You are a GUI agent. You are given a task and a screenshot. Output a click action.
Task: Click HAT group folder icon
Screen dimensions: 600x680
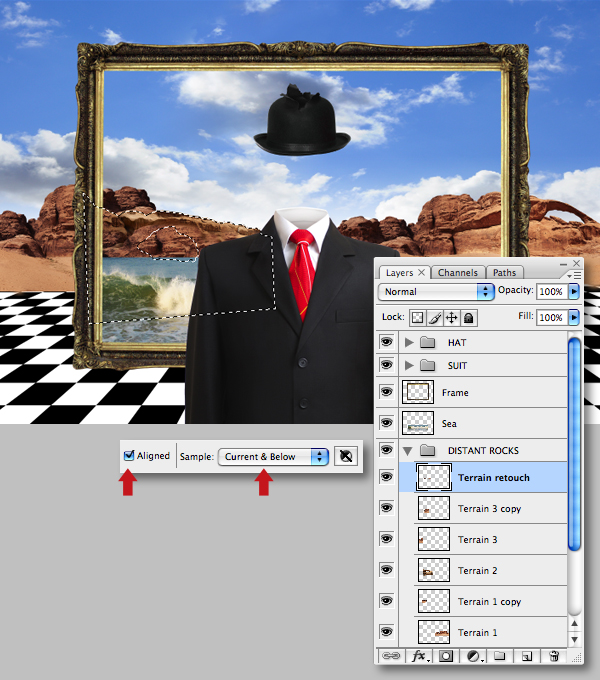pyautogui.click(x=427, y=343)
